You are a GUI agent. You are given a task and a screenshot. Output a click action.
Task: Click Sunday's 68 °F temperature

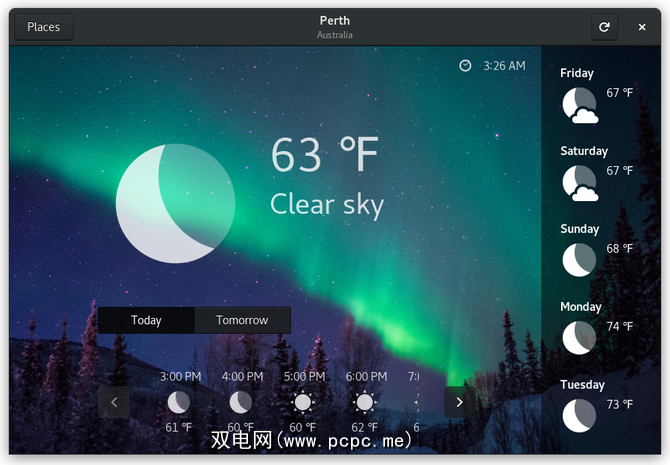click(x=620, y=248)
